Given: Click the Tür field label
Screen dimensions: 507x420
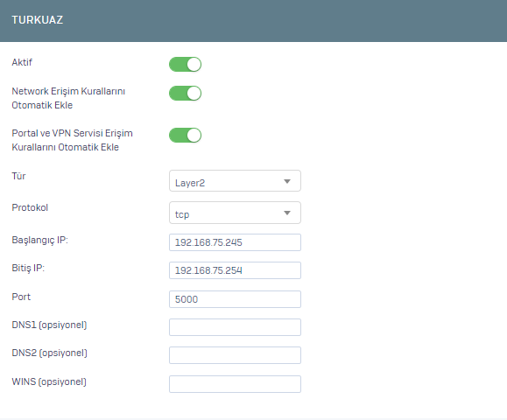Looking at the screenshot, I should [x=18, y=176].
